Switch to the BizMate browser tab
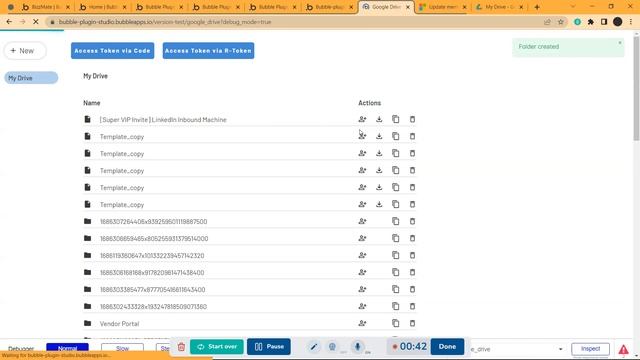Image resolution: width=640 pixels, height=360 pixels. pyautogui.click(x=46, y=7)
